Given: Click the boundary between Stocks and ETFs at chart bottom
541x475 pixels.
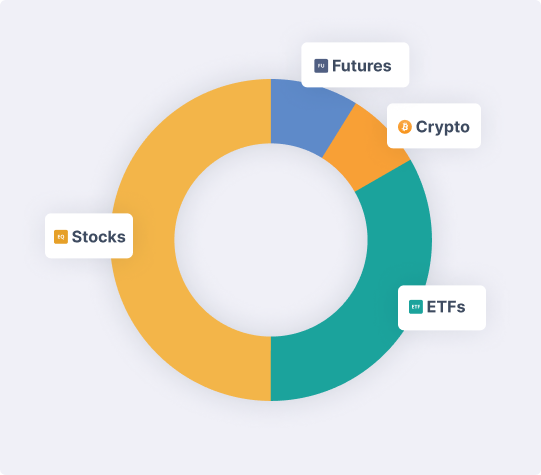Looking at the screenshot, I should (271, 368).
